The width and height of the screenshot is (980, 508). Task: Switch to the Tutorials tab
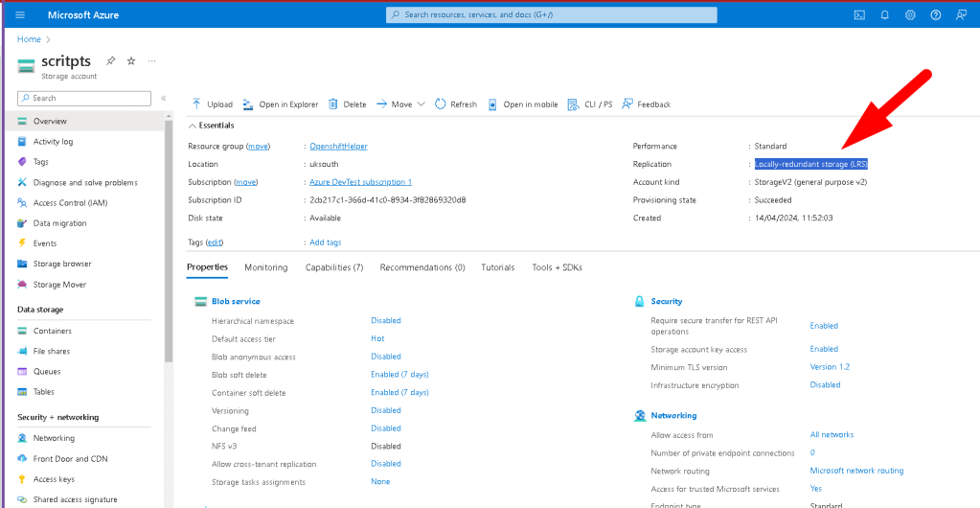[498, 267]
